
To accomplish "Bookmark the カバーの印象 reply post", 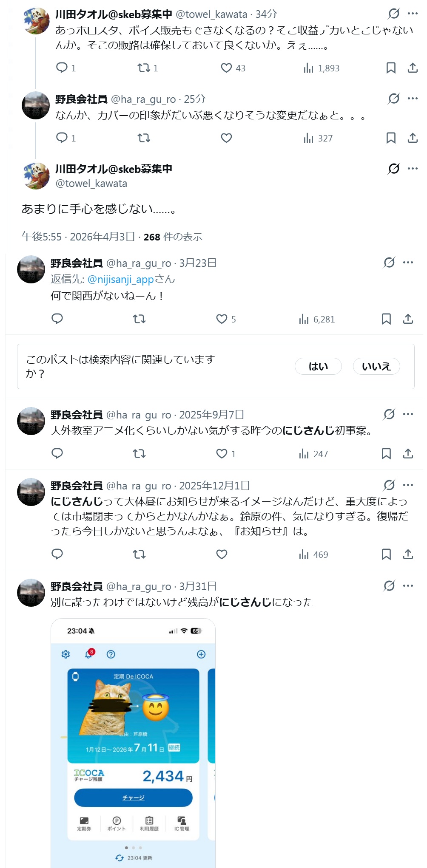I will [391, 138].
